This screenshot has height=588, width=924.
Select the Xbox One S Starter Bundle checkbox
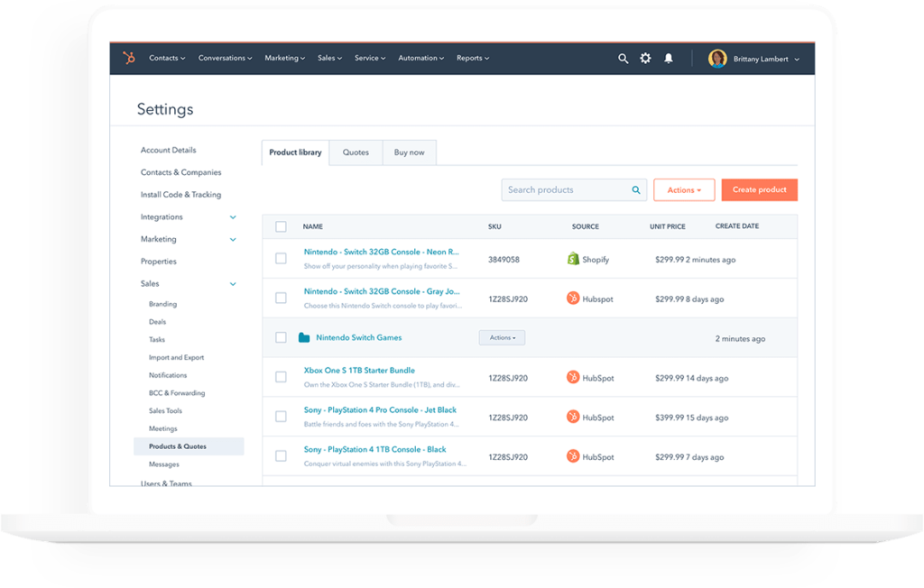(x=281, y=377)
